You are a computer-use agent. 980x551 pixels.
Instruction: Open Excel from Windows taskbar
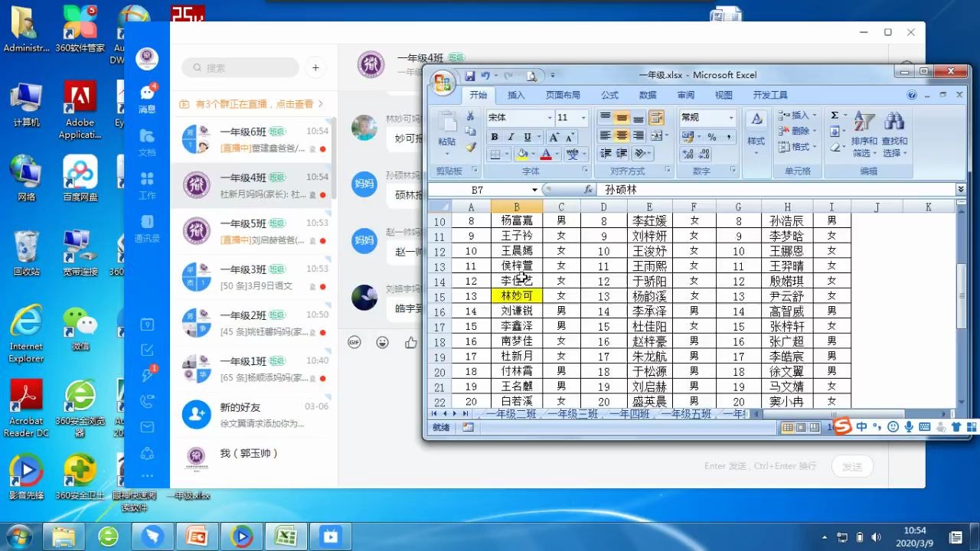coord(286,536)
